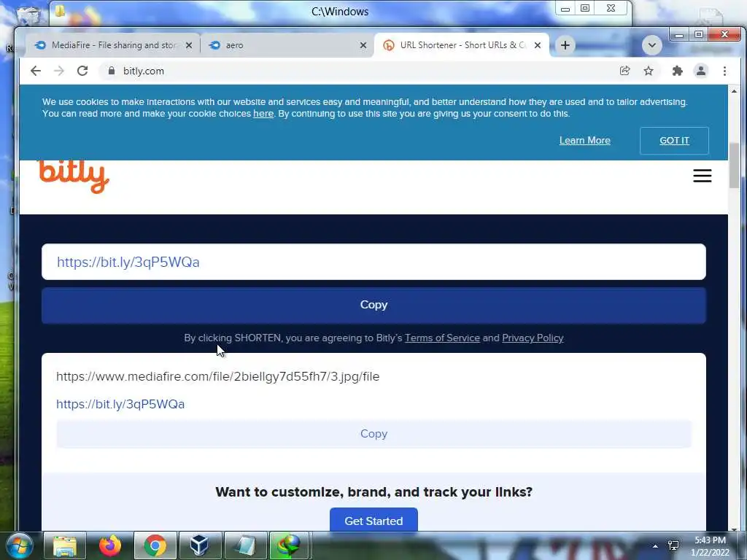Maximize the C:\Windows window
Viewport: 747px width, 560px height.
pos(585,9)
